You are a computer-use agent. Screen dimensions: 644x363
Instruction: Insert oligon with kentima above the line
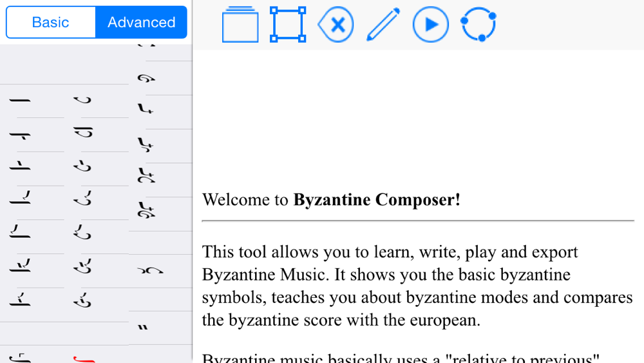click(x=20, y=166)
